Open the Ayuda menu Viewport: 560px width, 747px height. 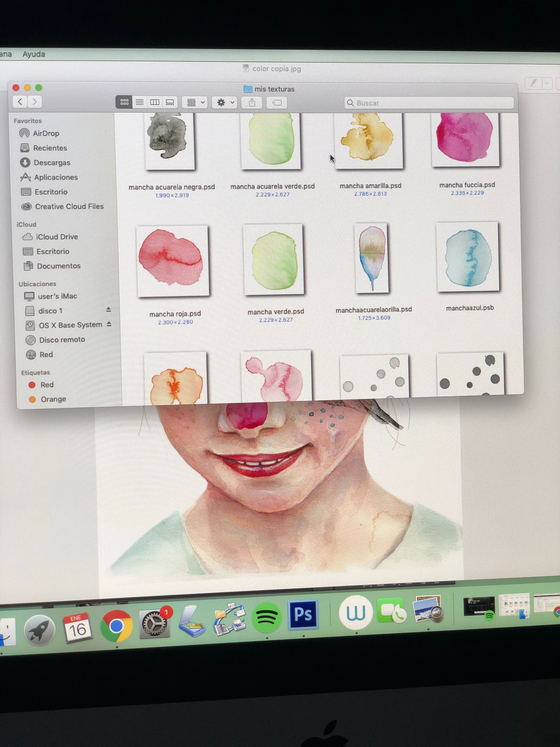tap(34, 54)
